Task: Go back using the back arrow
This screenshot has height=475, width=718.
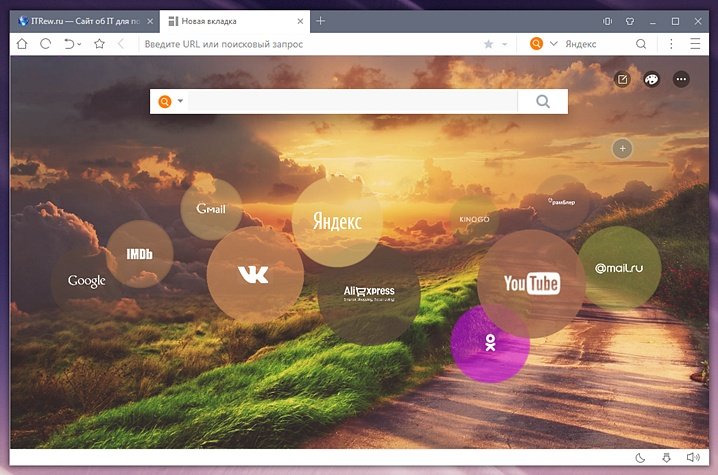Action: click(x=121, y=44)
